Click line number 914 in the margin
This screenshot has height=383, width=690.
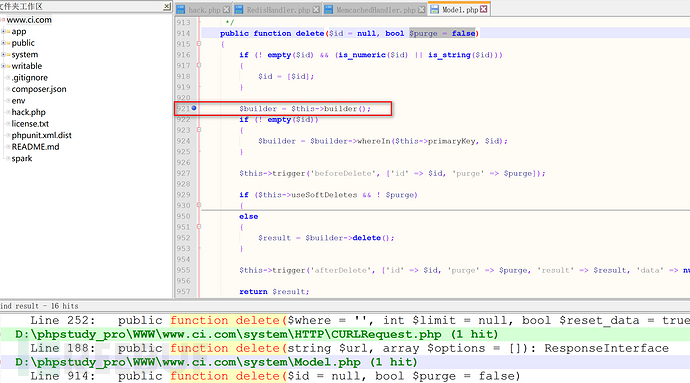[x=183, y=33]
